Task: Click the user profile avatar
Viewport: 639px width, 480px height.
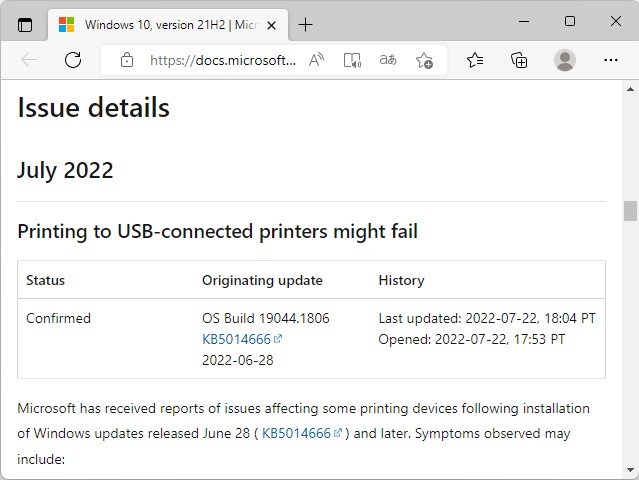Action: click(565, 60)
